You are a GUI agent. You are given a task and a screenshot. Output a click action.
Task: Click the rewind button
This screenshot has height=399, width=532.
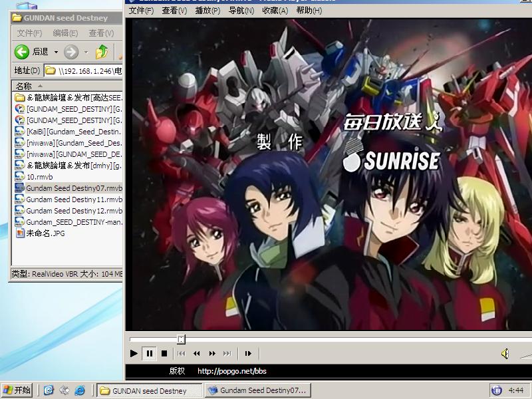coord(197,354)
